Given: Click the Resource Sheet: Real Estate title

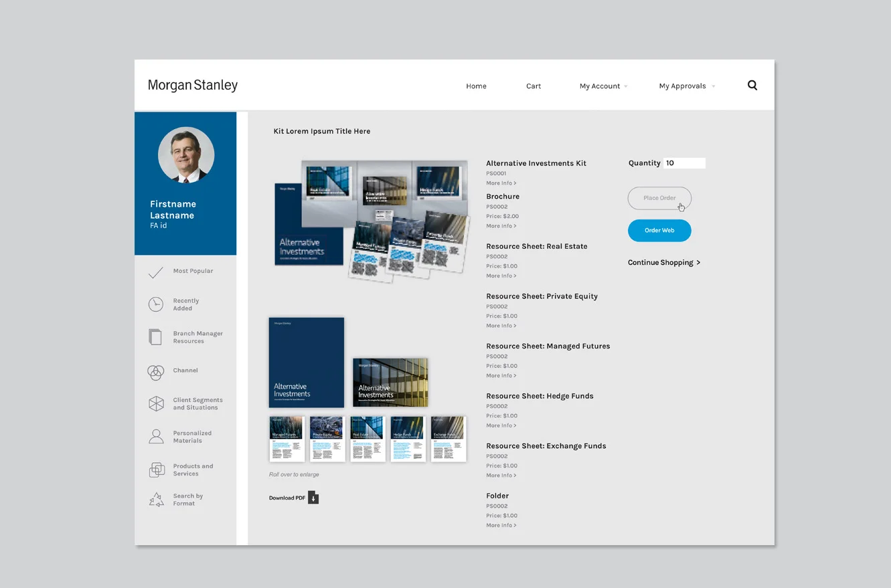Looking at the screenshot, I should coord(537,247).
